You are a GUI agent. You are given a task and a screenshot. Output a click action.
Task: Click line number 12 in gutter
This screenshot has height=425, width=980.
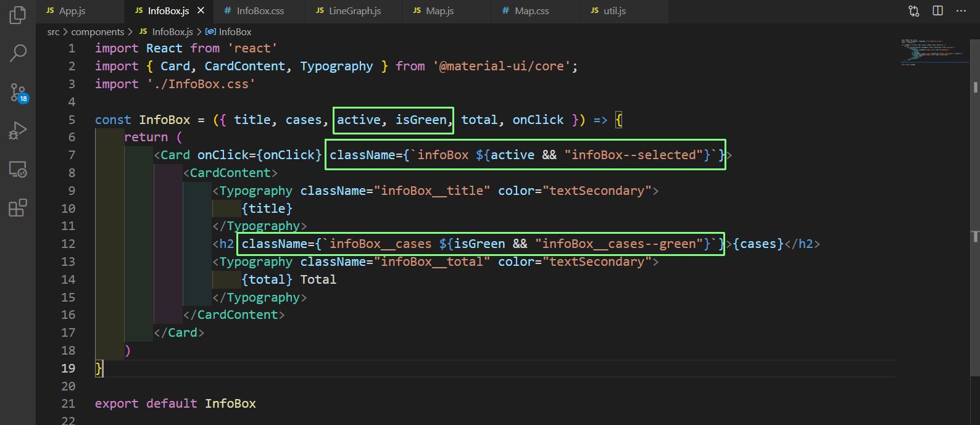coord(68,244)
